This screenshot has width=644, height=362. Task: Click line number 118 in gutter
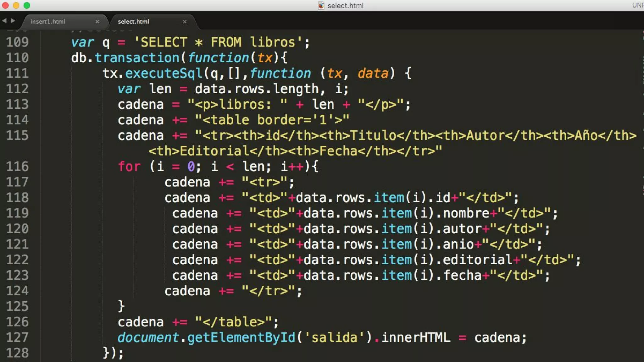click(17, 198)
